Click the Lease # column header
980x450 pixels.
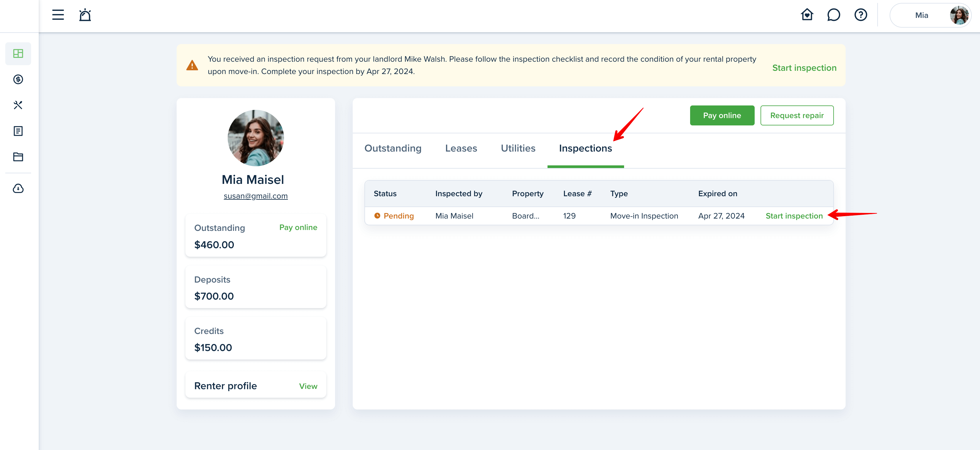(x=577, y=193)
